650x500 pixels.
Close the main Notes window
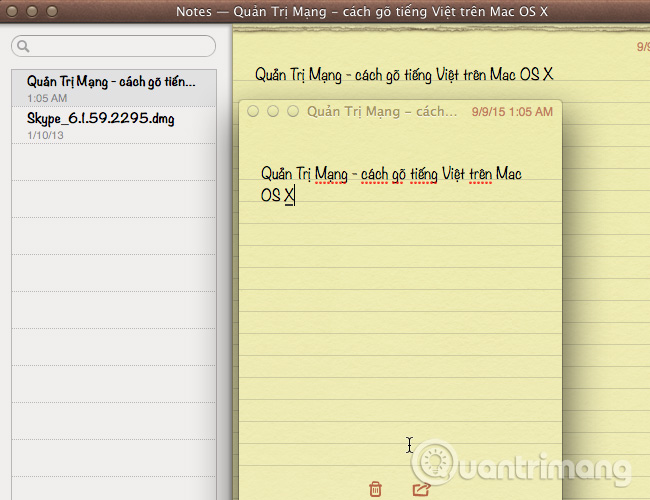pyautogui.click(x=12, y=11)
